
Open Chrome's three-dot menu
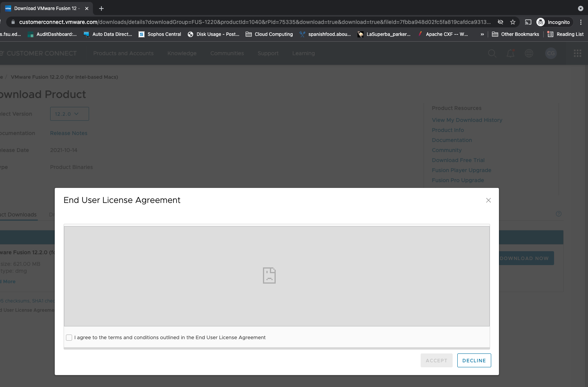tap(581, 22)
